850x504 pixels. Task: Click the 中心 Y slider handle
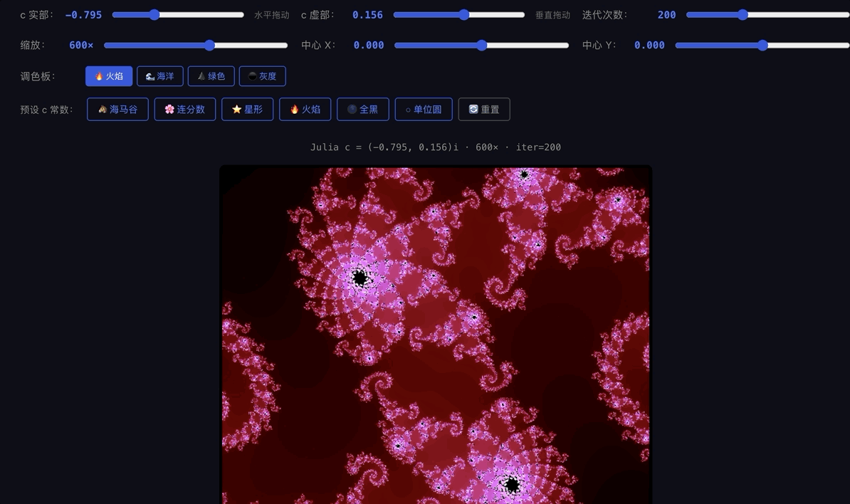762,45
